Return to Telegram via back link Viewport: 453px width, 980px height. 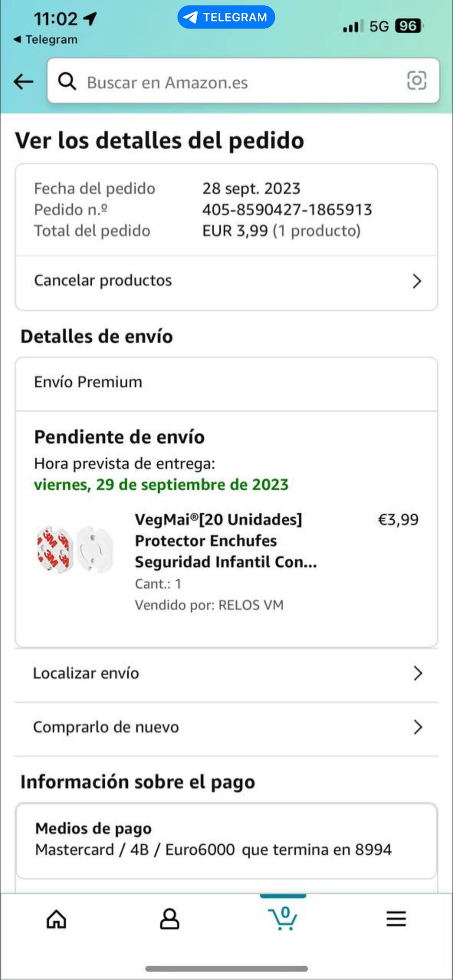tap(45, 40)
